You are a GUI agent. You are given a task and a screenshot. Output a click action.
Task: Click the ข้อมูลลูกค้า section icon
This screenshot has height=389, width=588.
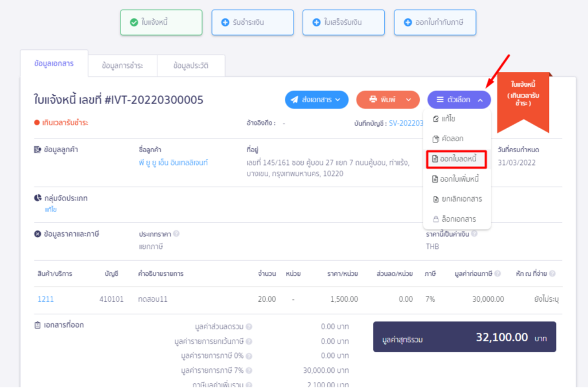pyautogui.click(x=37, y=149)
